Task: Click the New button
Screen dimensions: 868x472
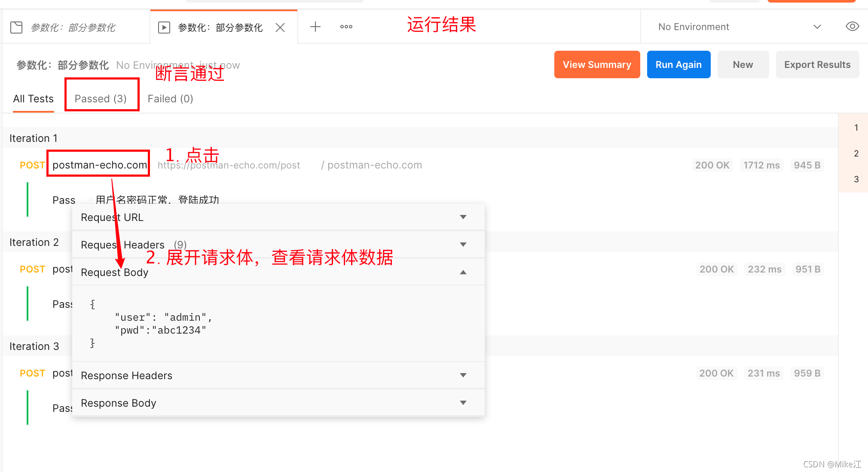Action: (743, 64)
